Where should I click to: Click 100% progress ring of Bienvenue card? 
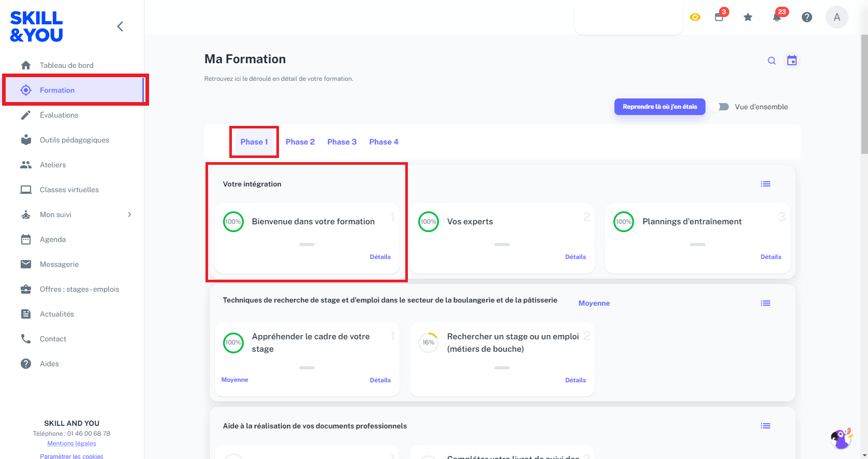pyautogui.click(x=233, y=222)
